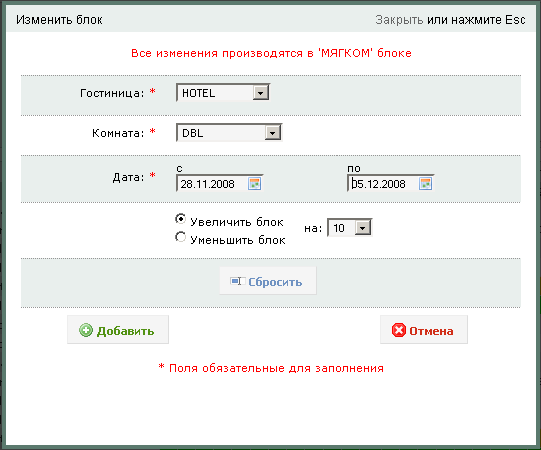This screenshot has height=450, width=541.
Task: Click the Поля обязательные для заполнения note
Action: (x=271, y=368)
